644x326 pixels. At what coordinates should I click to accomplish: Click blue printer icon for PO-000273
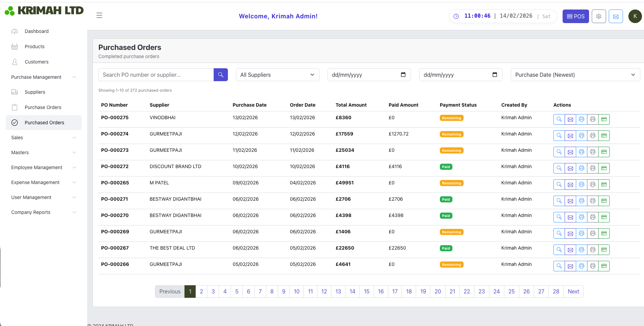581,152
